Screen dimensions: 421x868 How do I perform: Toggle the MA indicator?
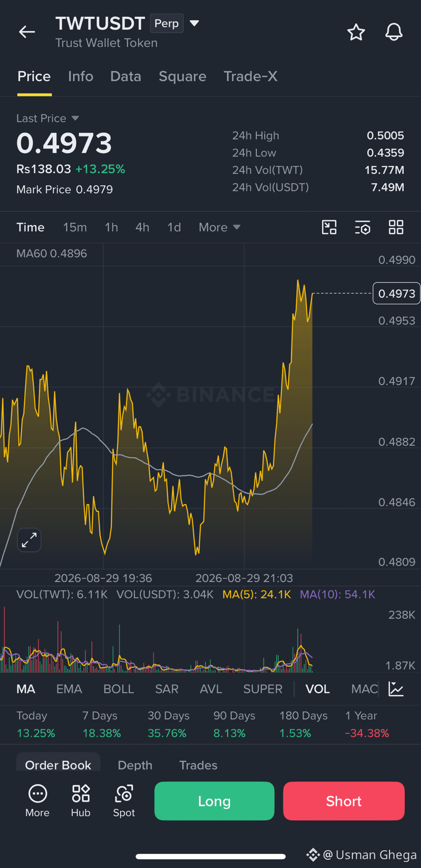(26, 689)
